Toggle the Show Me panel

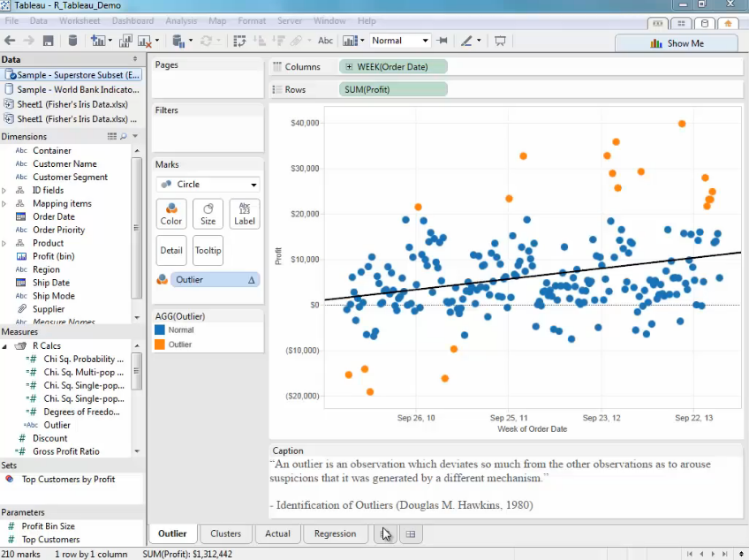point(677,42)
